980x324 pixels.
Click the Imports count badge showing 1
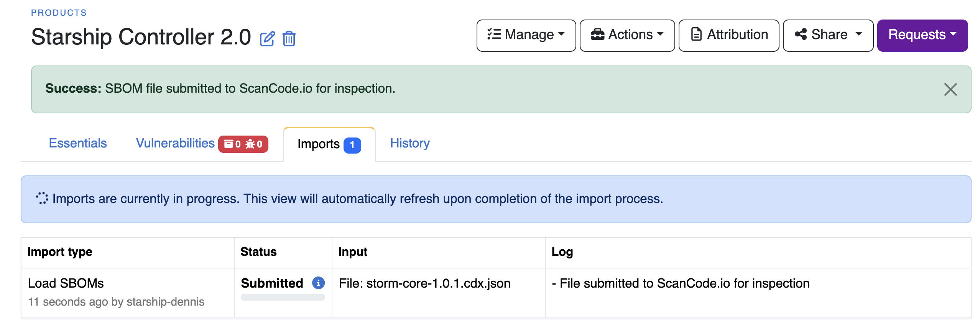[352, 145]
